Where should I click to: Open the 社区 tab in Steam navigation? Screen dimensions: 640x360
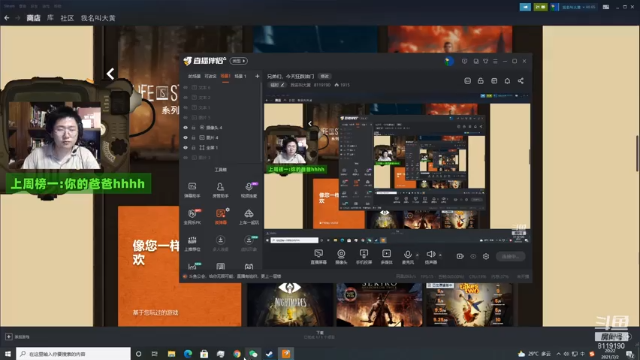pyautogui.click(x=67, y=18)
